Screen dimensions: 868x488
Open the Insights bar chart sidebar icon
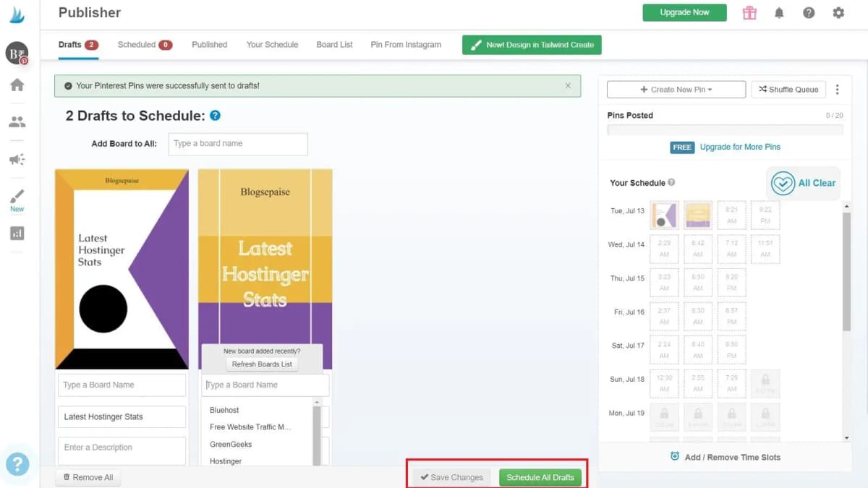[17, 234]
